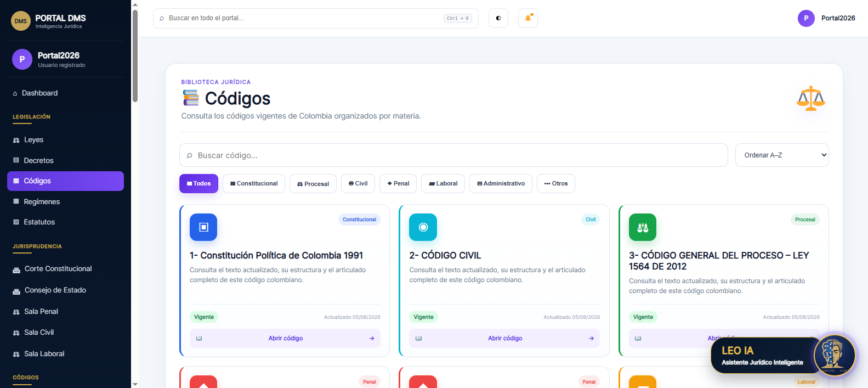Click the Buscar código search box
The height and width of the screenshot is (388, 868).
(x=453, y=155)
